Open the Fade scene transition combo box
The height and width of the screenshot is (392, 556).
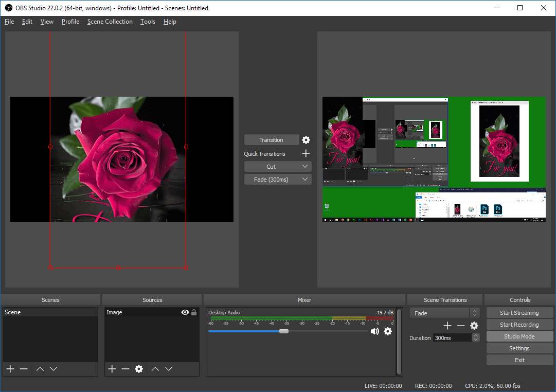444,313
